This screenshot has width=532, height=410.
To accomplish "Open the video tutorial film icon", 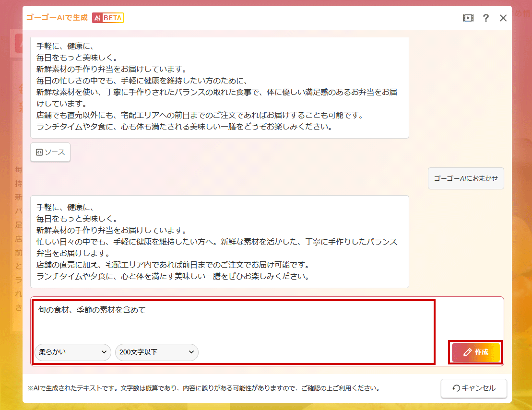I will [x=468, y=18].
